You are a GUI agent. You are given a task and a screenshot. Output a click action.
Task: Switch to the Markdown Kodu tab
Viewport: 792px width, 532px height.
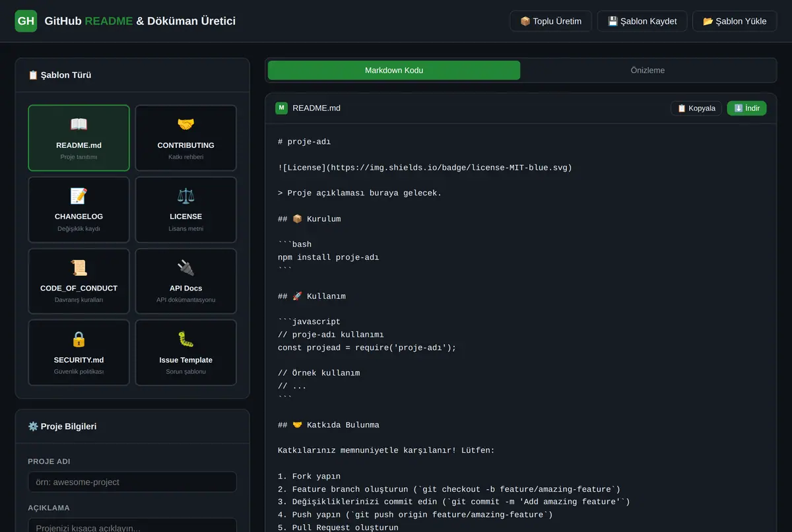(x=394, y=70)
